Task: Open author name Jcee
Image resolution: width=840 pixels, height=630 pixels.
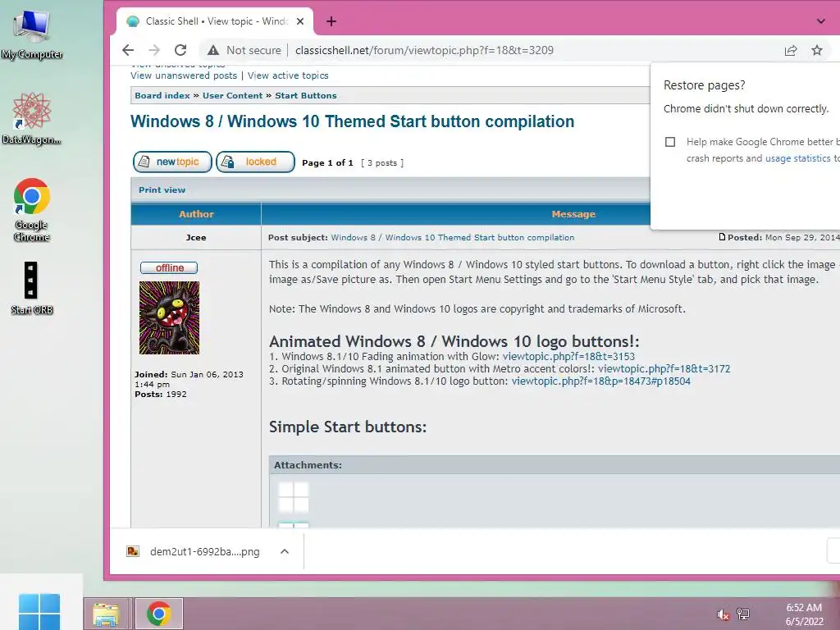Action: [196, 237]
